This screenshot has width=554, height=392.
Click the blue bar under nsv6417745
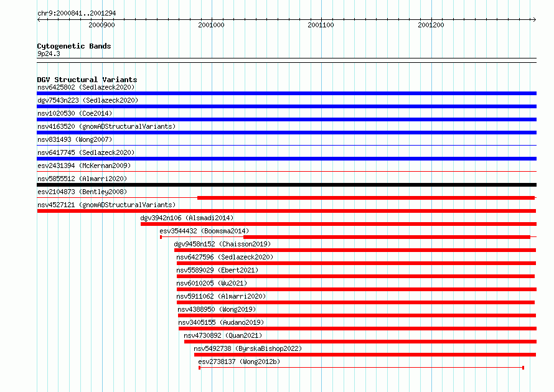(286, 159)
